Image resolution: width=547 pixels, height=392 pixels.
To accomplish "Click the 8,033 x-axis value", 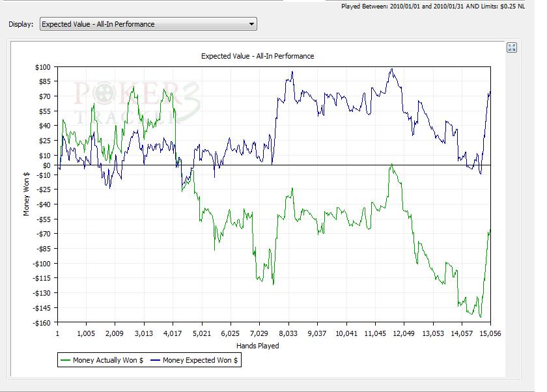I will pyautogui.click(x=288, y=333).
